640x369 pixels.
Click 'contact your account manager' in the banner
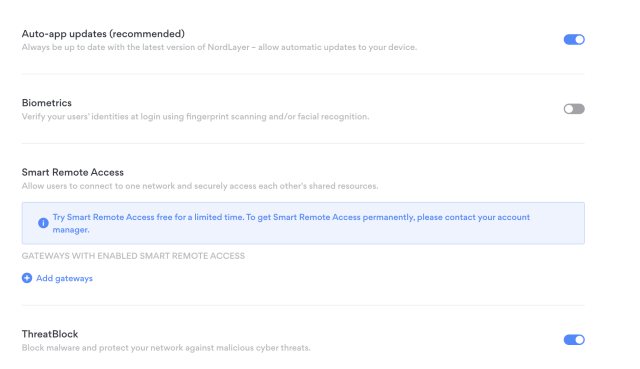pyautogui.click(x=291, y=223)
